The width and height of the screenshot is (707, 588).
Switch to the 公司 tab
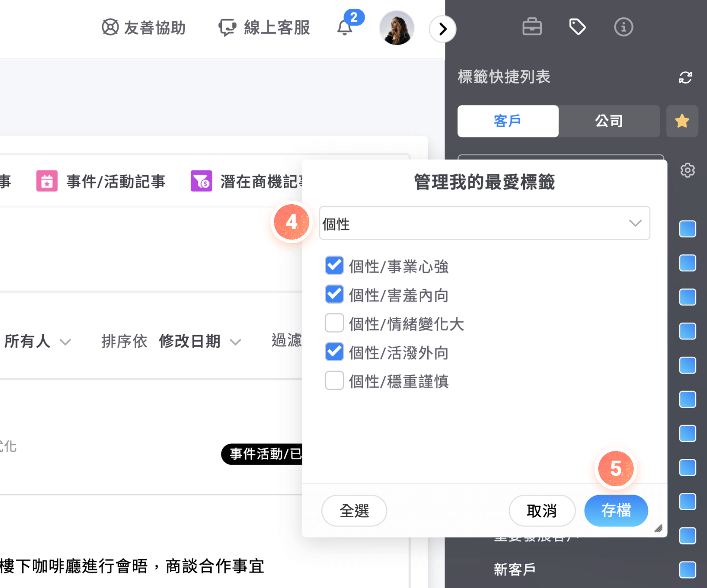click(609, 121)
